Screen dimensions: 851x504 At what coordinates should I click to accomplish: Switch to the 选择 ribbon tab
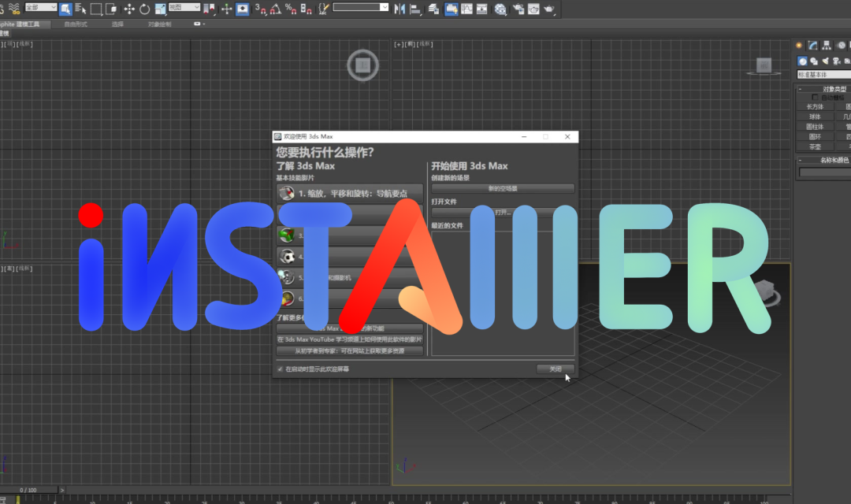pos(117,24)
